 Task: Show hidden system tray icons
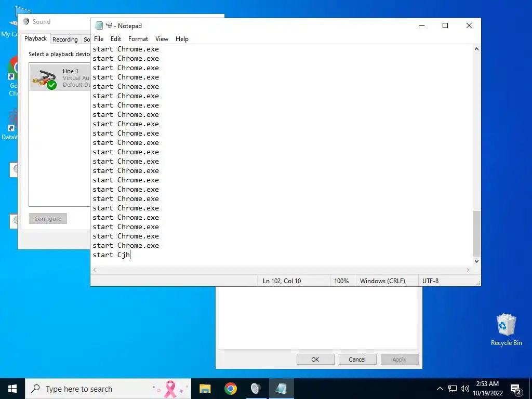[440, 389]
